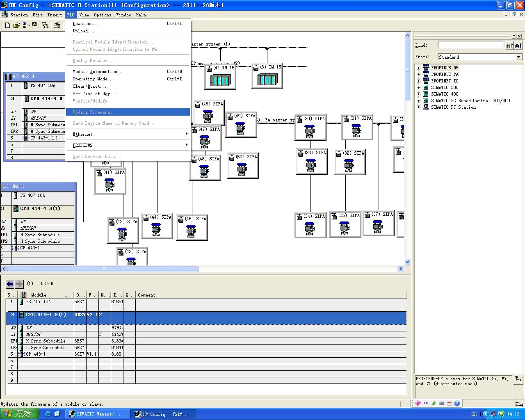
Task: Open the Insert menu
Action: point(55,15)
